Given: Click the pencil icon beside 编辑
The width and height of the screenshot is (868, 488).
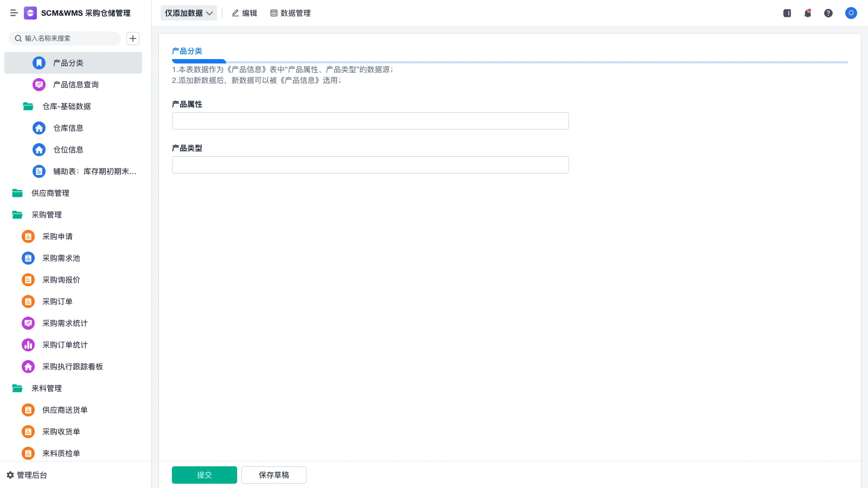Looking at the screenshot, I should (x=235, y=13).
